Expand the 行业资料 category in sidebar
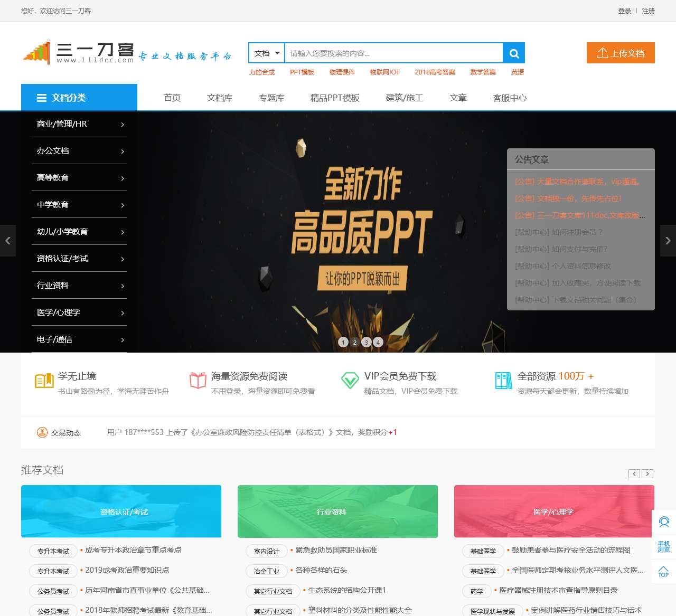The width and height of the screenshot is (676, 616). tap(79, 286)
